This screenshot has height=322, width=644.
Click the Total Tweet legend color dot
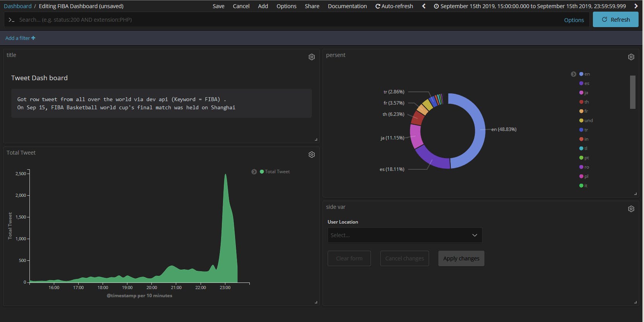point(262,172)
